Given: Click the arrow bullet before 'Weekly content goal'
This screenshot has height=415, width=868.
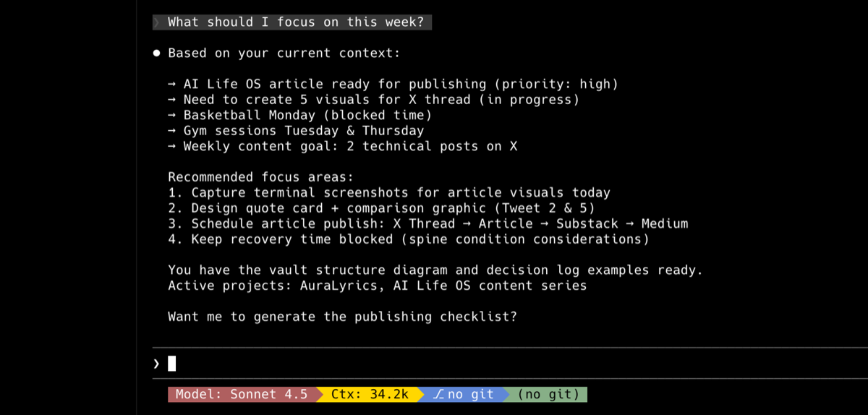Looking at the screenshot, I should (172, 147).
